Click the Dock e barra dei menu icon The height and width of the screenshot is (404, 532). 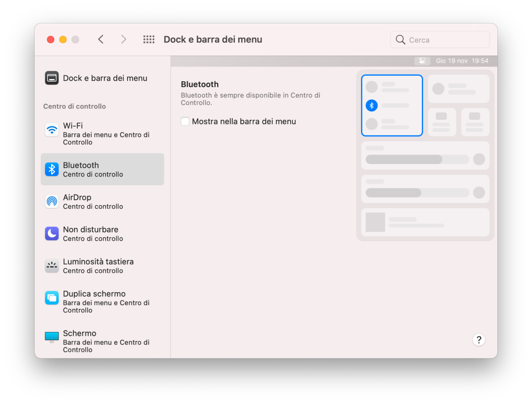(52, 78)
